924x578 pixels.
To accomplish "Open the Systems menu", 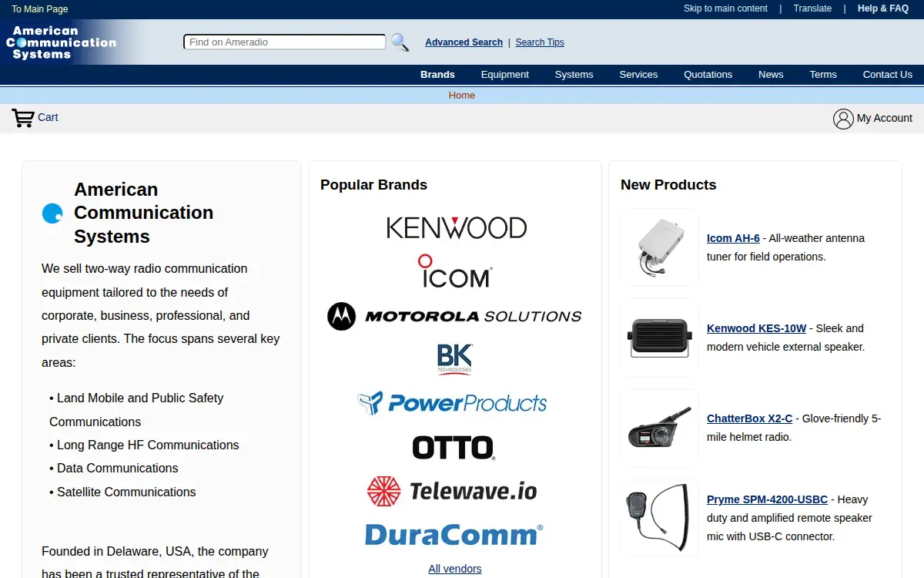I will tap(574, 75).
